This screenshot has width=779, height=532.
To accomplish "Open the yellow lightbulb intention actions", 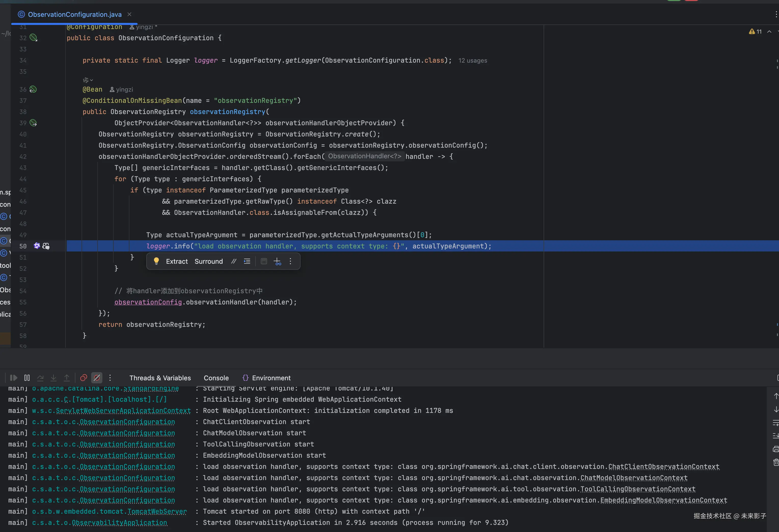I will click(x=156, y=261).
